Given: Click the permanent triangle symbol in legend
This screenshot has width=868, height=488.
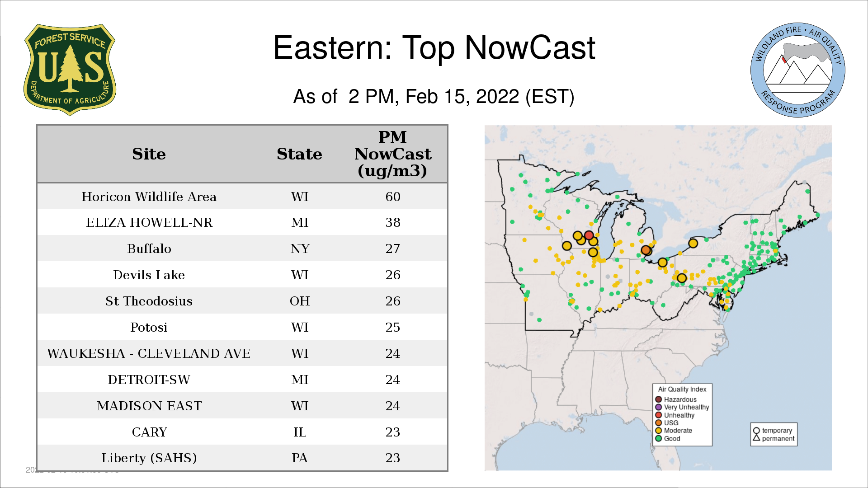Looking at the screenshot, I should [756, 438].
